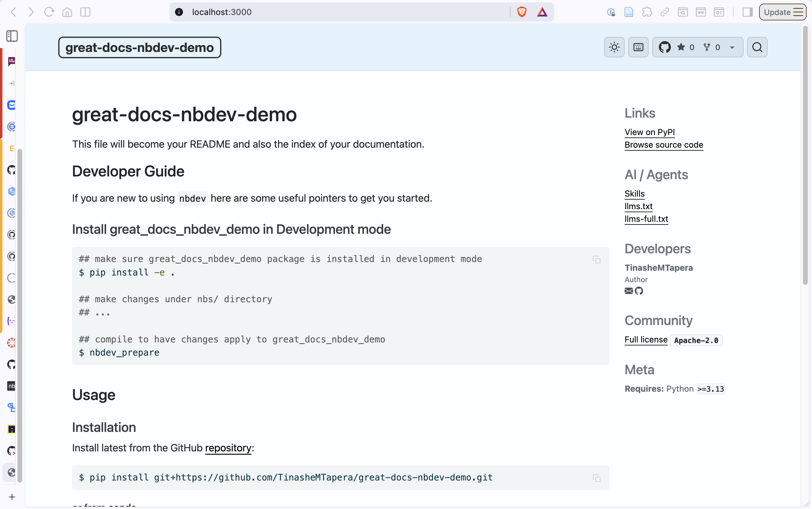Image resolution: width=812 pixels, height=509 pixels.
Task: Open the Skills link under AI / Agents
Action: [634, 194]
